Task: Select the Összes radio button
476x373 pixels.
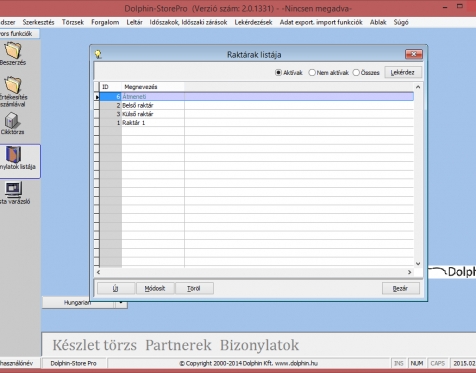Action: click(356, 72)
